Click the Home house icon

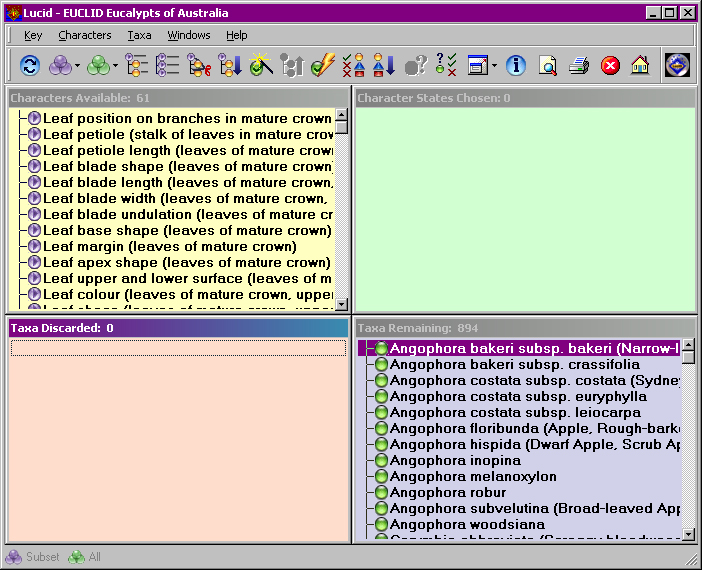click(x=640, y=65)
